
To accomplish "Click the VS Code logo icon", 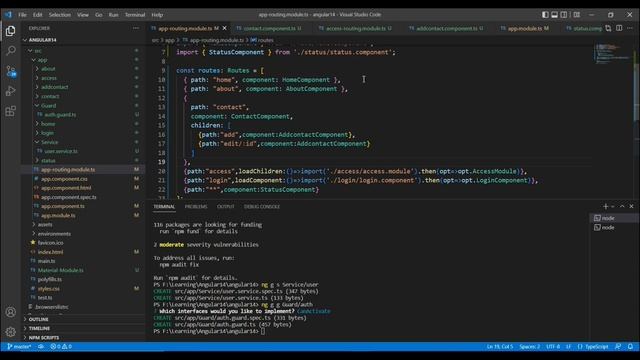I will 9,15.
